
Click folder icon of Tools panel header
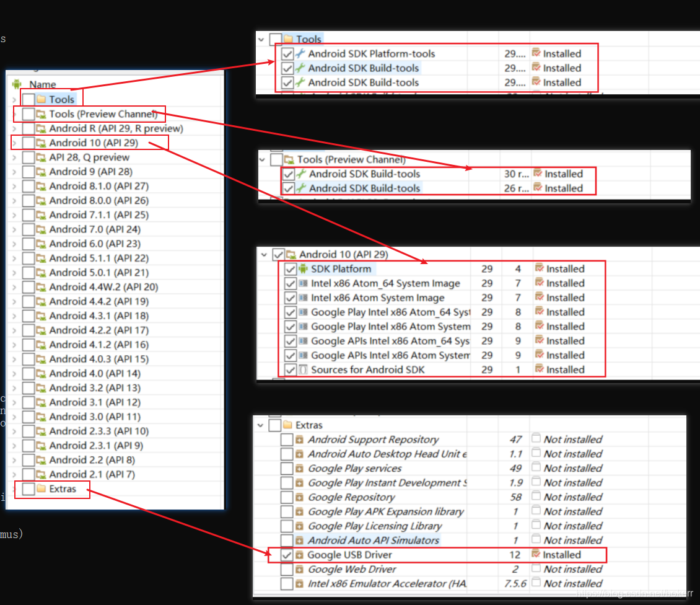[289, 39]
